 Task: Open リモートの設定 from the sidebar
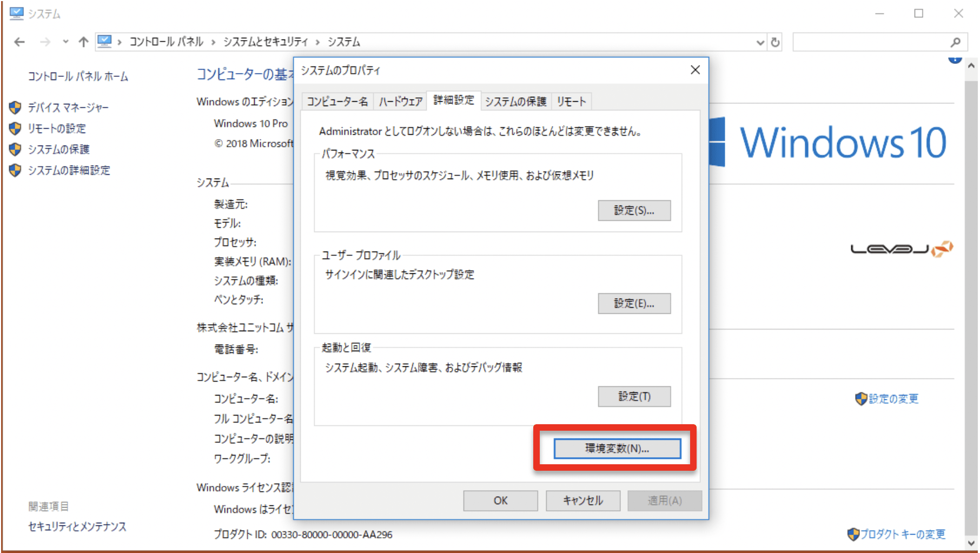click(x=57, y=128)
